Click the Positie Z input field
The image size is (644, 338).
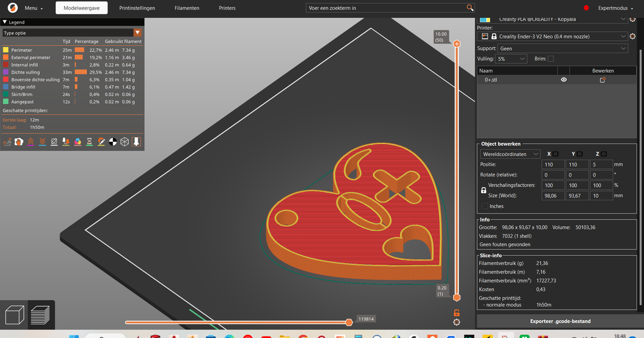pos(601,165)
